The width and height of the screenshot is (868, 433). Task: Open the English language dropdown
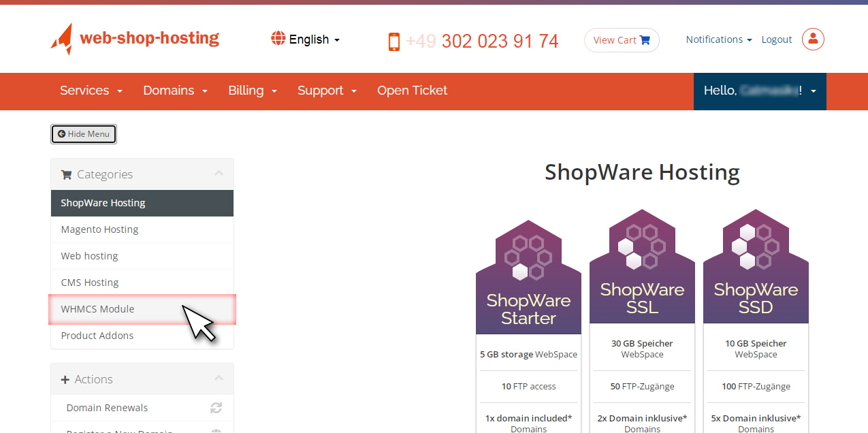(305, 39)
